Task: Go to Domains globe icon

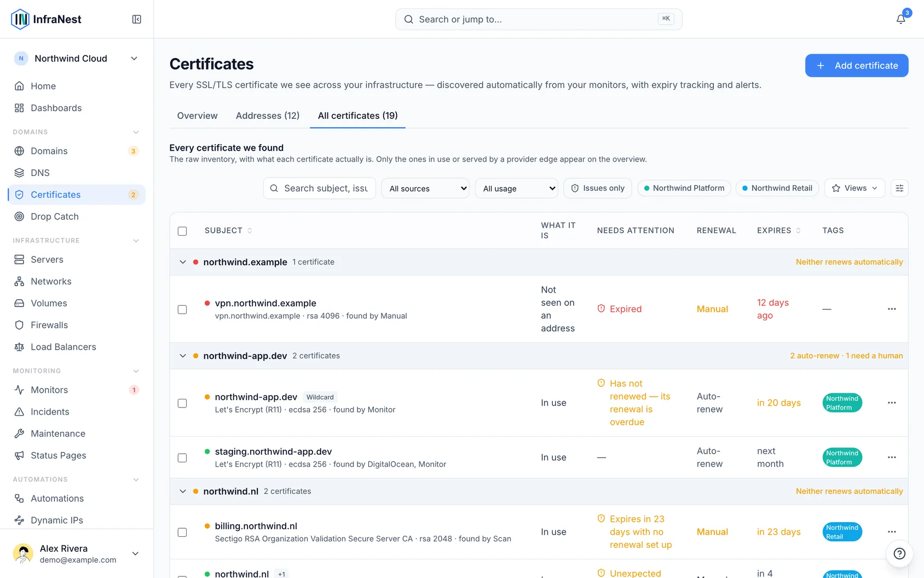Action: click(x=19, y=151)
